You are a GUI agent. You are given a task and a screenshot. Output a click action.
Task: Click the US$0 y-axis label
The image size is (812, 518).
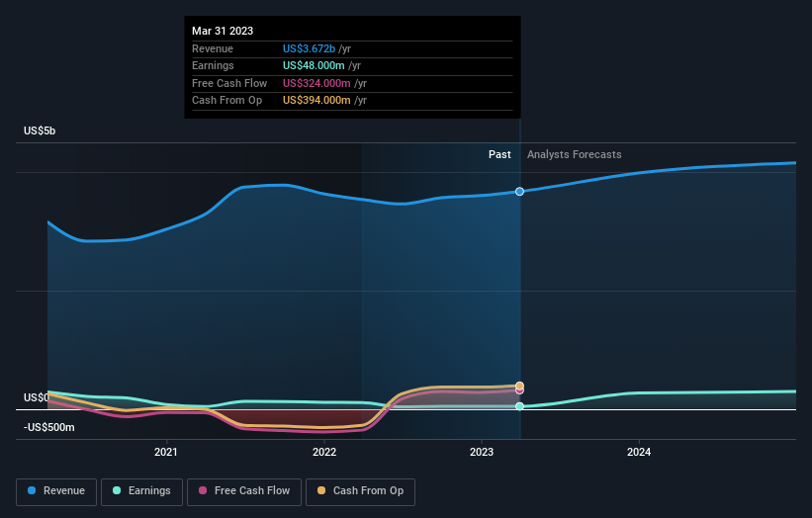tap(36, 397)
